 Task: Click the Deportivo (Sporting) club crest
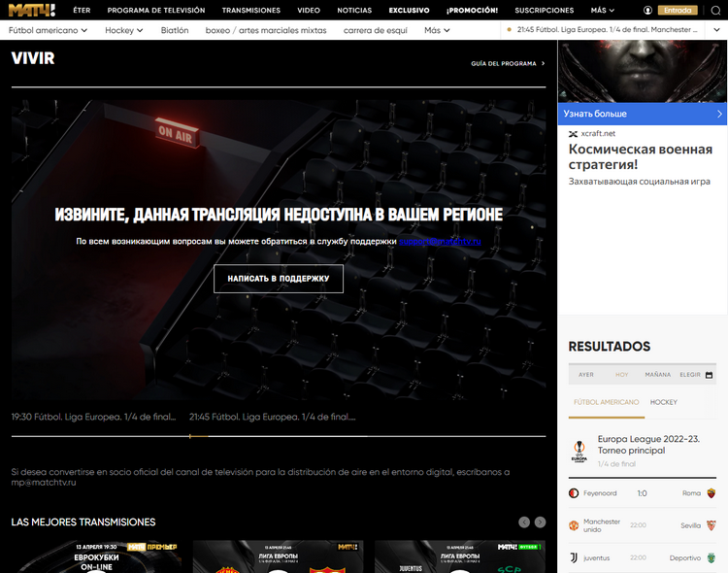tap(711, 557)
